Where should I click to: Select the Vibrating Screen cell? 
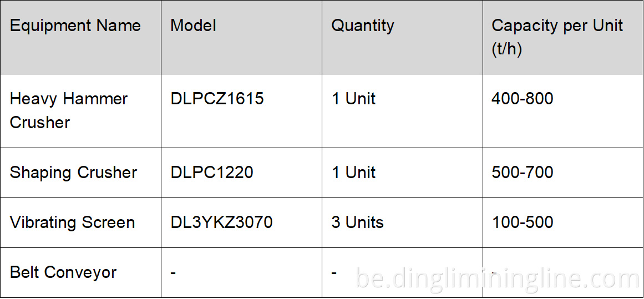click(x=72, y=222)
